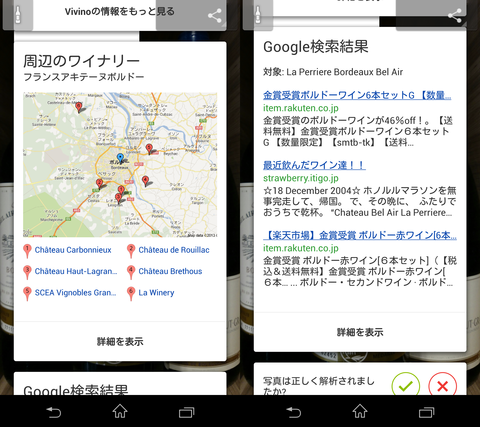
Task: Tap 'Google検索結果' heading on right screen
Action: point(316,47)
